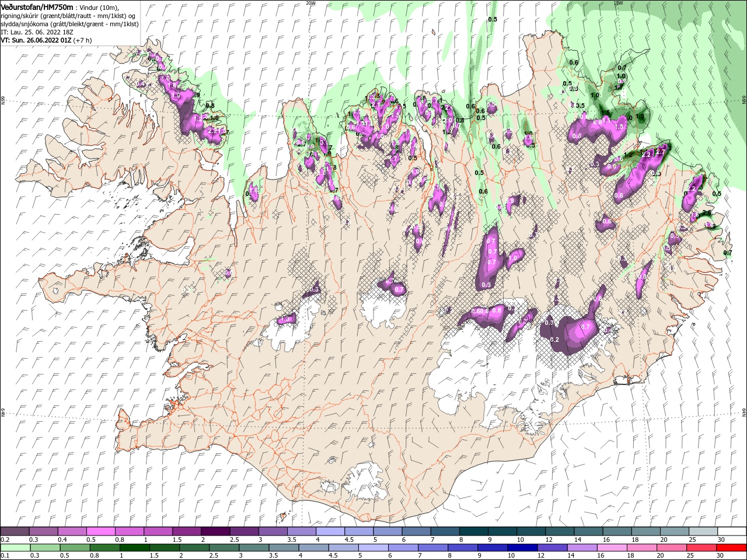Click the 0.2 value on the map's dark purple patch
The image size is (747, 560).
tap(554, 339)
